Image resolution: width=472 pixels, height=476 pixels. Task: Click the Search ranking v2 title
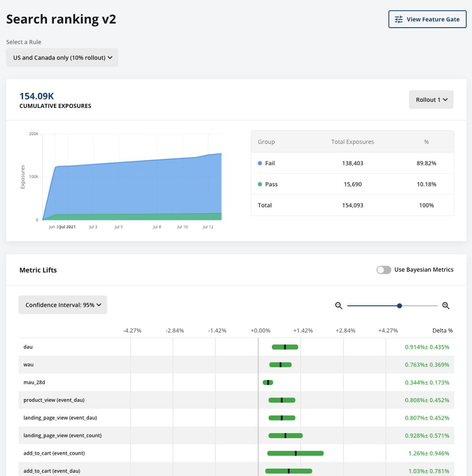61,19
